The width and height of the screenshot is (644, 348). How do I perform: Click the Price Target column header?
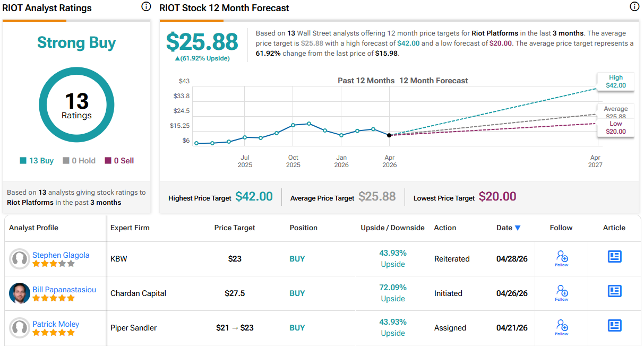[x=235, y=228]
